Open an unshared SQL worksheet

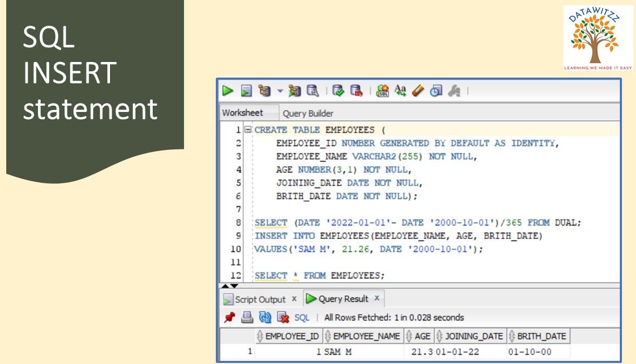382,91
